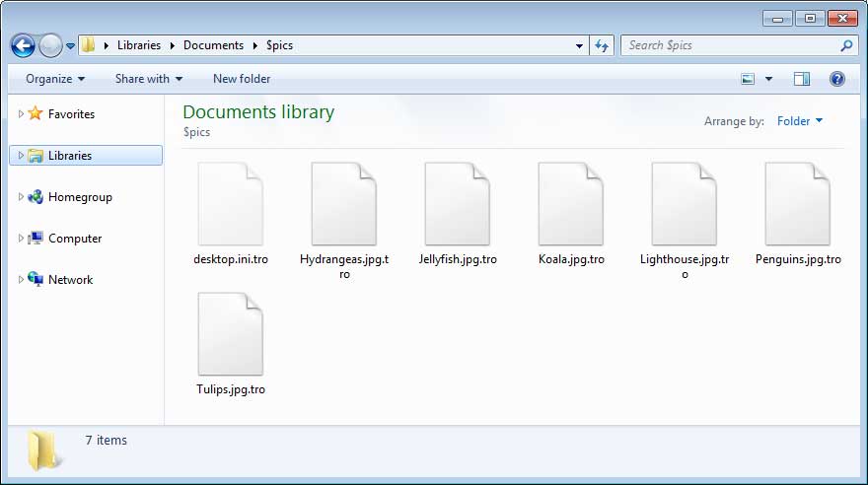Select Libraries in the navigation pane
This screenshot has width=868, height=485.
click(x=86, y=156)
